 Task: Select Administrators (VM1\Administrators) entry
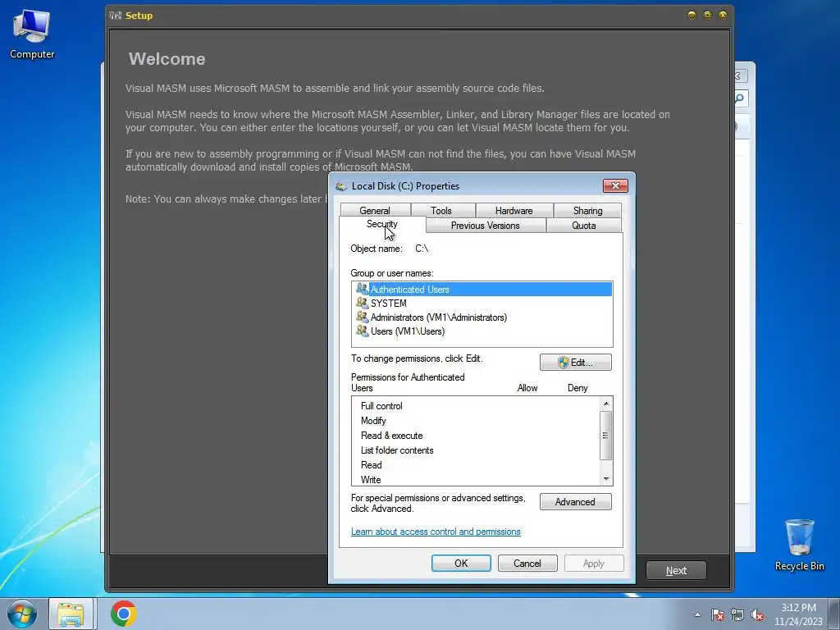tap(482, 317)
